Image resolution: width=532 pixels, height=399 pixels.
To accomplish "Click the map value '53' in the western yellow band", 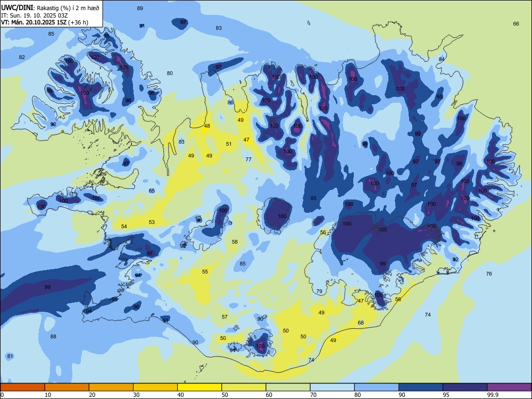I will 152,222.
